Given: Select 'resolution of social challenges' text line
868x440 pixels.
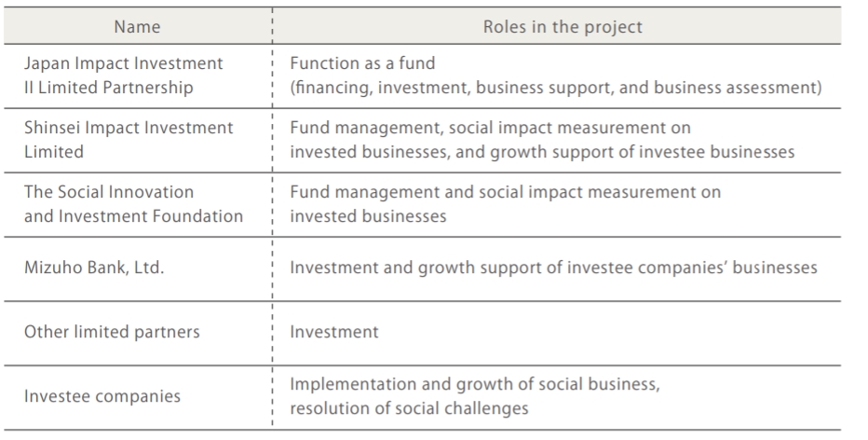Looking at the screenshot, I should point(409,407).
